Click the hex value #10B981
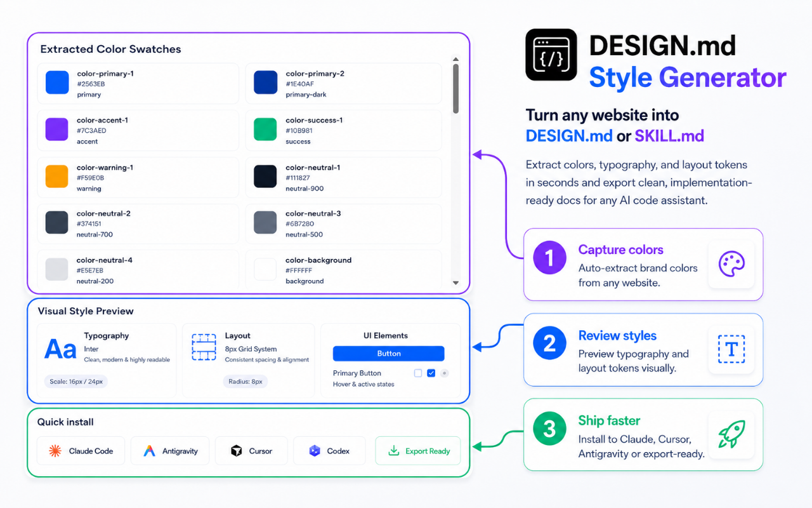Viewport: 812px width, 508px height. click(x=299, y=131)
